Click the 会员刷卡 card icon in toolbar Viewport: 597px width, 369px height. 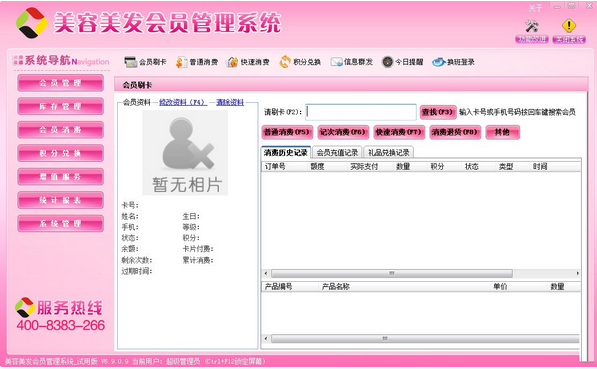(131, 62)
